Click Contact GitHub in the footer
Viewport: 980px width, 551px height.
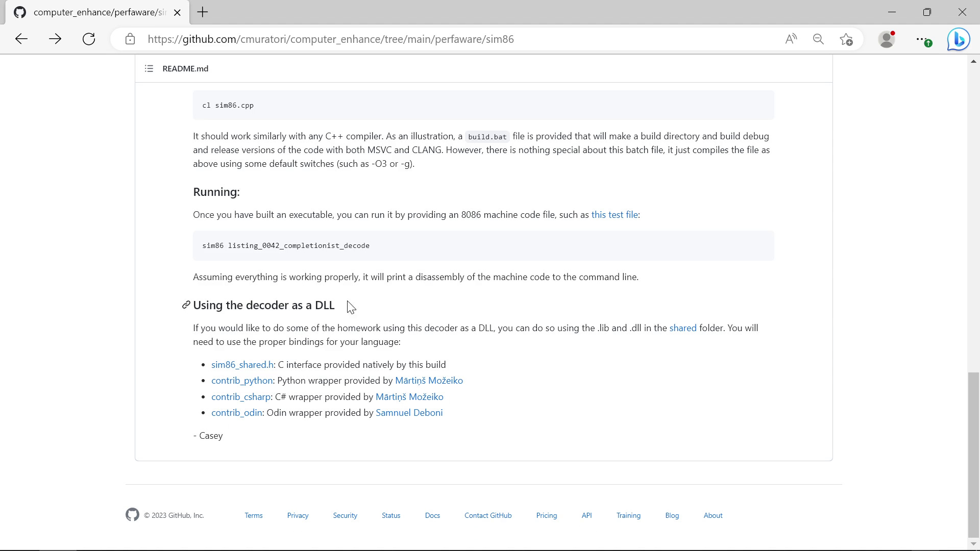(487, 515)
